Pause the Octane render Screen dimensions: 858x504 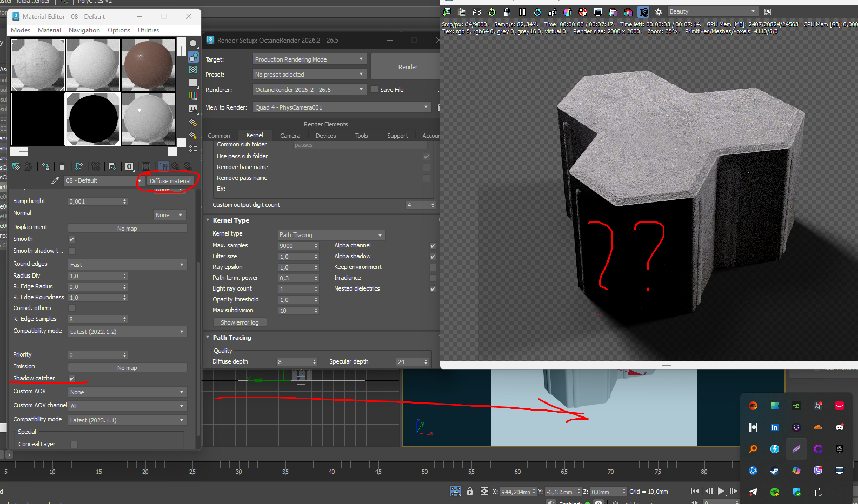[x=522, y=12]
